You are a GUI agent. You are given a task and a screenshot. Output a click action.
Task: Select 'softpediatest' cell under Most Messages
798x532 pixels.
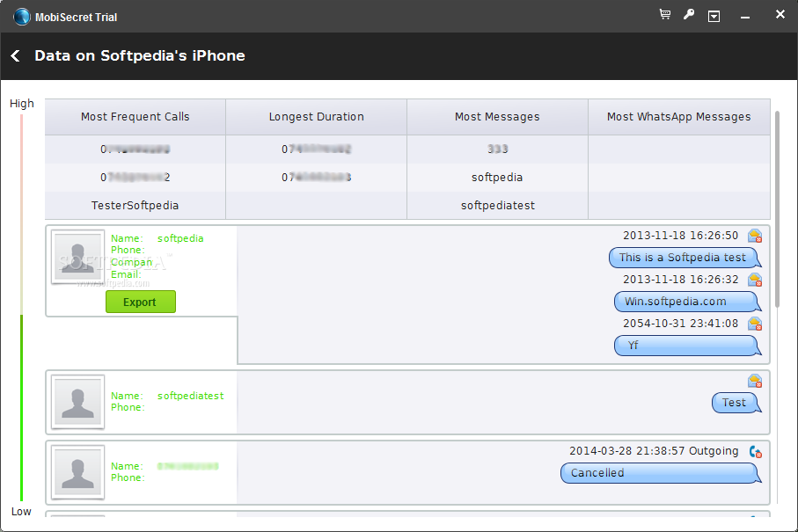497,206
